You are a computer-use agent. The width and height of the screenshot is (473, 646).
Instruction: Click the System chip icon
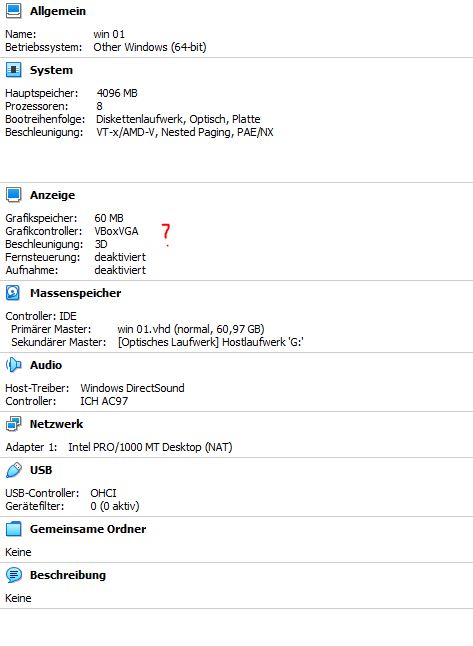tap(13, 70)
